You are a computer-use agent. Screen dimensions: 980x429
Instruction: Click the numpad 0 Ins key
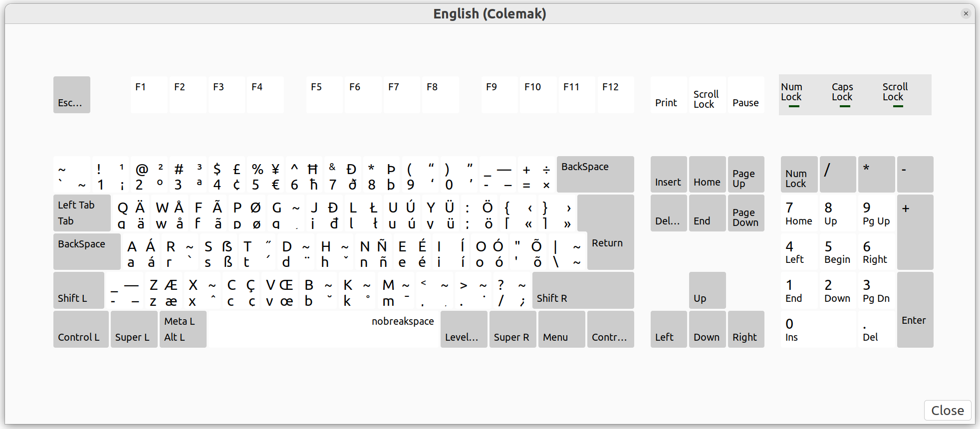818,329
